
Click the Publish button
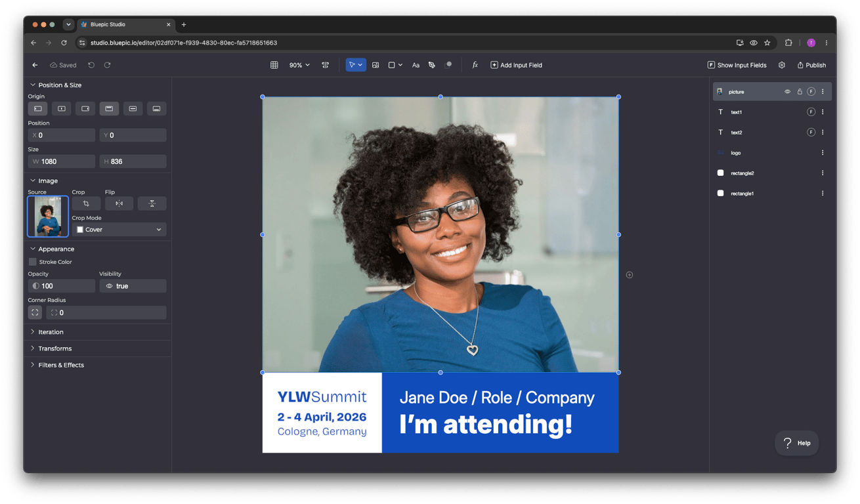(811, 65)
